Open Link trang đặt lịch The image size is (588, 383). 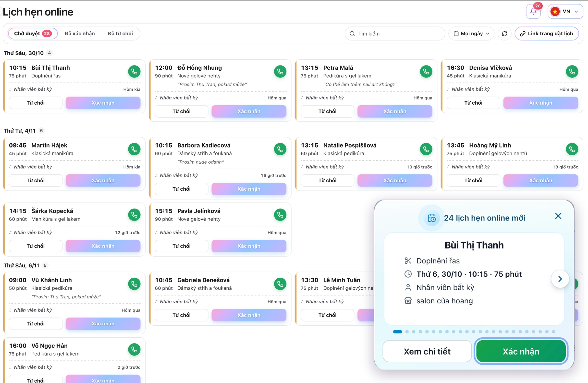pos(547,34)
